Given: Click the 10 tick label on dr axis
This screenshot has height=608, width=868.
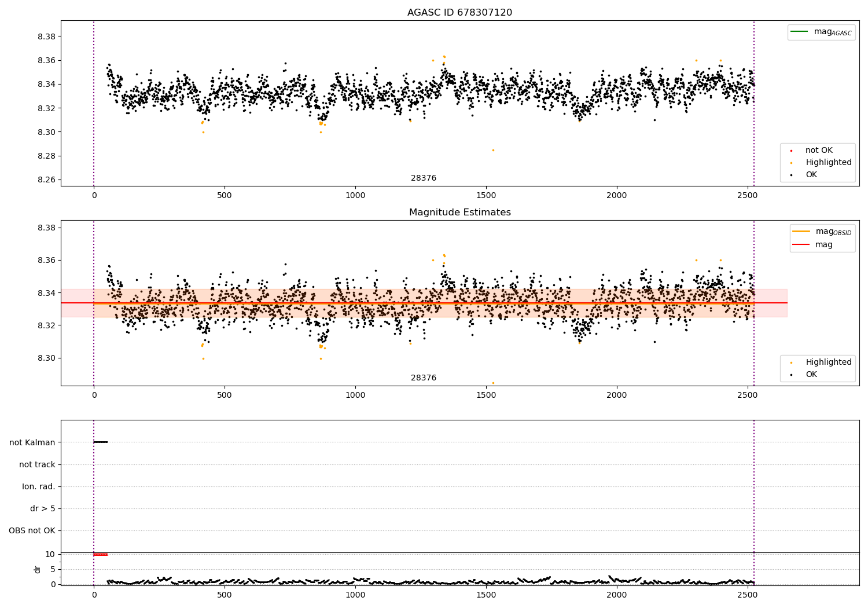Looking at the screenshot, I should (50, 554).
